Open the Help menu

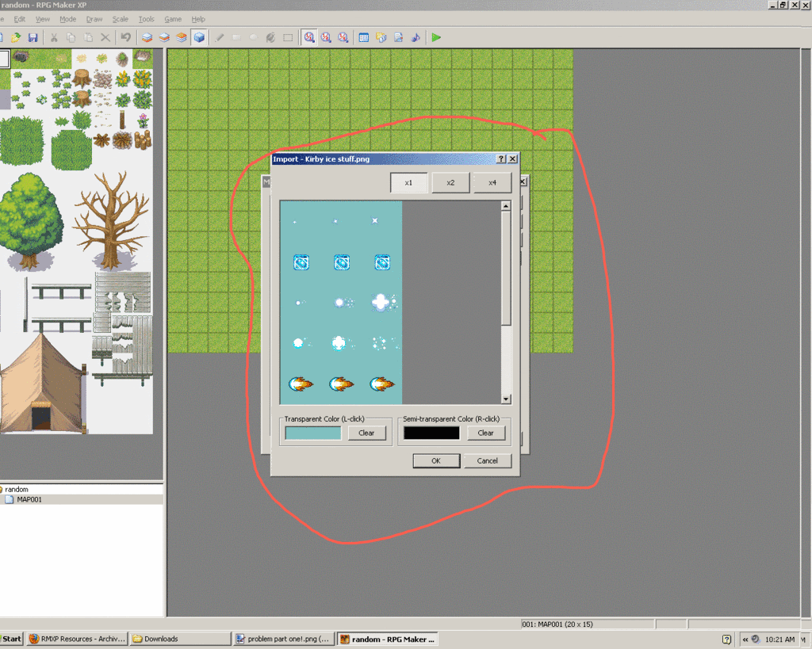click(198, 19)
